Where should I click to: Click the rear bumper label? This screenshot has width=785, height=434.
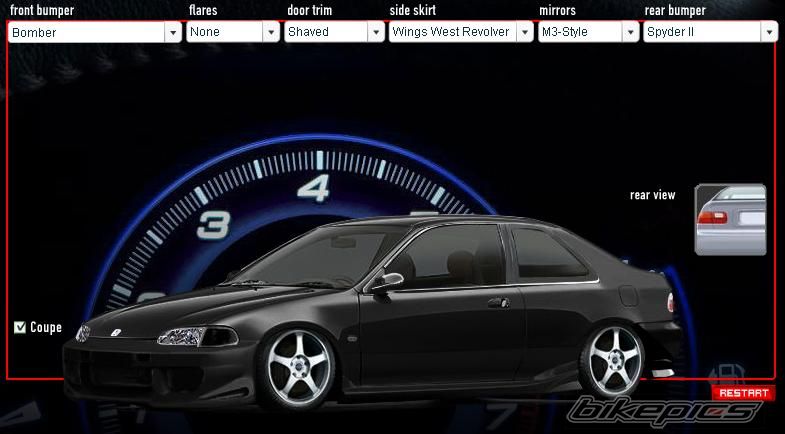(675, 11)
